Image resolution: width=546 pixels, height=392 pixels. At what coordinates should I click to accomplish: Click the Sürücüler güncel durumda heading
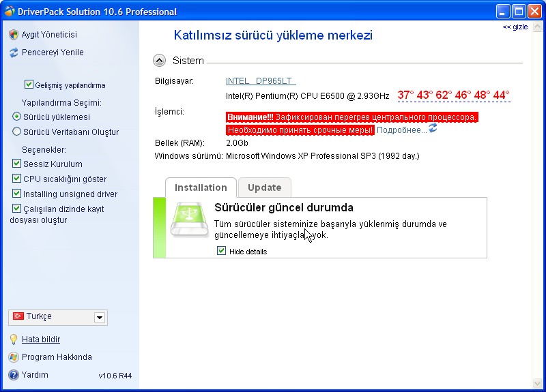pos(284,208)
